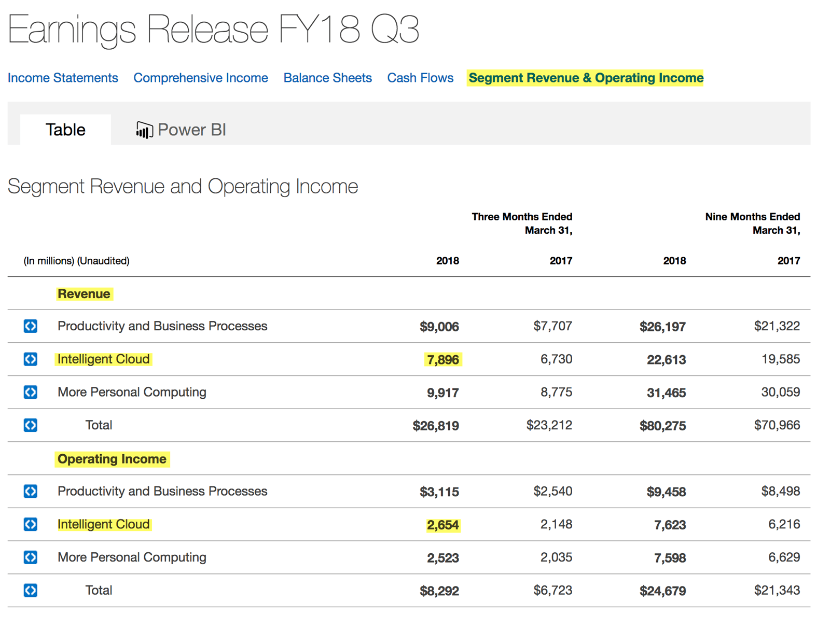
Task: Click the $7,707 2017 revenue cell
Action: point(553,326)
